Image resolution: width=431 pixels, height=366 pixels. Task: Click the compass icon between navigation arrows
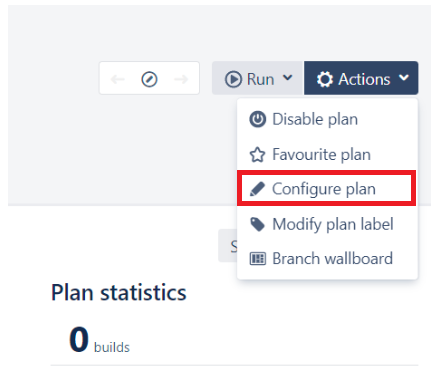point(149,79)
